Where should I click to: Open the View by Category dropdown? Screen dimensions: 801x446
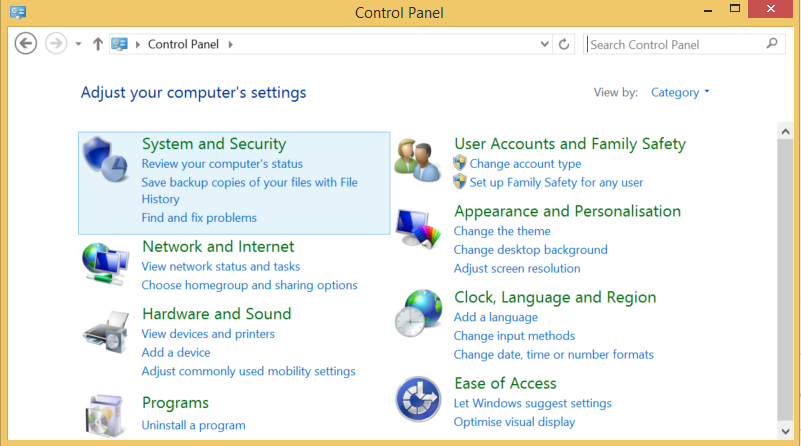click(x=680, y=92)
